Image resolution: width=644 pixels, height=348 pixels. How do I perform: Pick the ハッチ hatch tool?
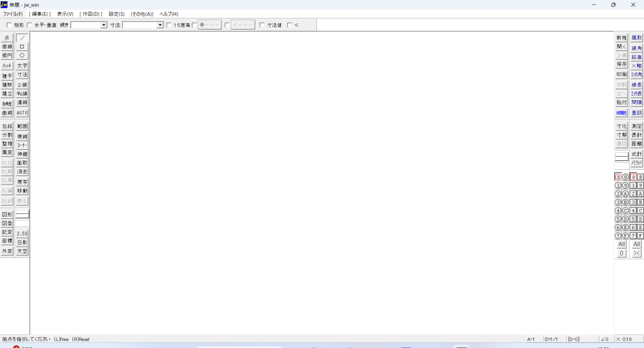click(7, 65)
